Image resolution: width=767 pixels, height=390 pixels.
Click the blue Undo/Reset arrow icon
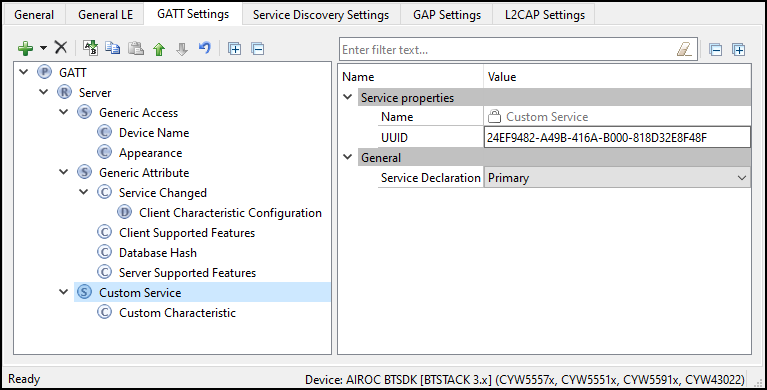pos(205,48)
